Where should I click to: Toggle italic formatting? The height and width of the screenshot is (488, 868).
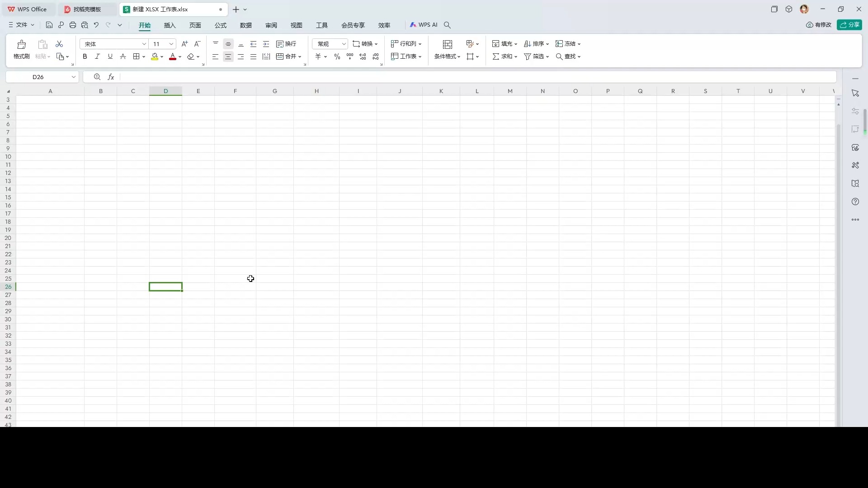pos(97,56)
